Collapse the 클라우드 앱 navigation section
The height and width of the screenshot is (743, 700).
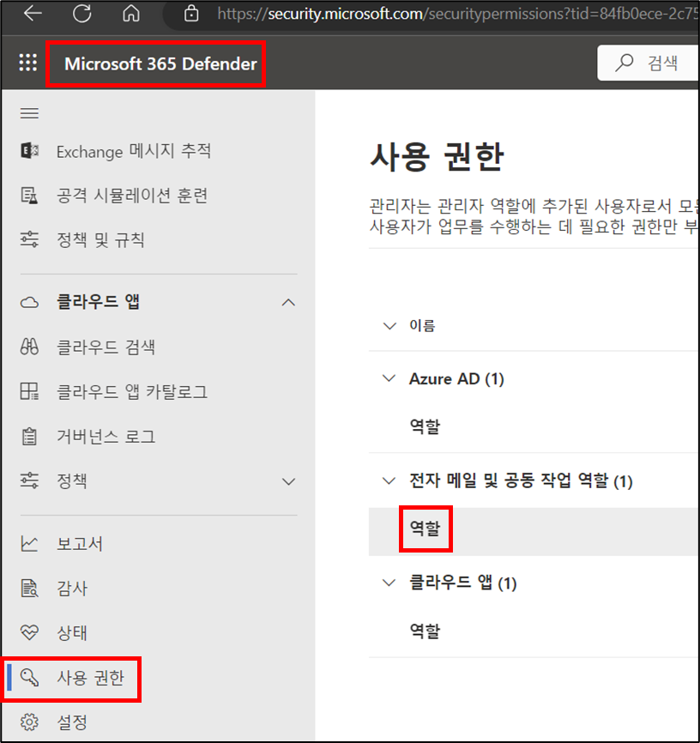[x=288, y=302]
